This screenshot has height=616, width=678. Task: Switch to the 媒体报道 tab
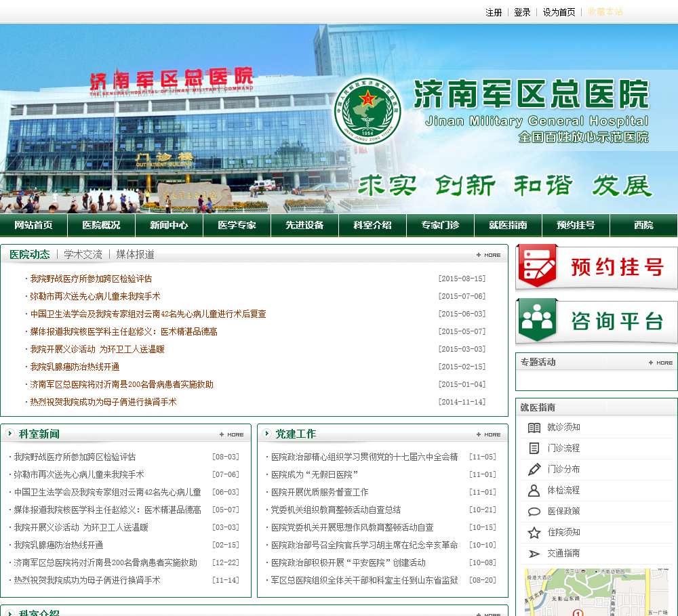[x=136, y=254]
